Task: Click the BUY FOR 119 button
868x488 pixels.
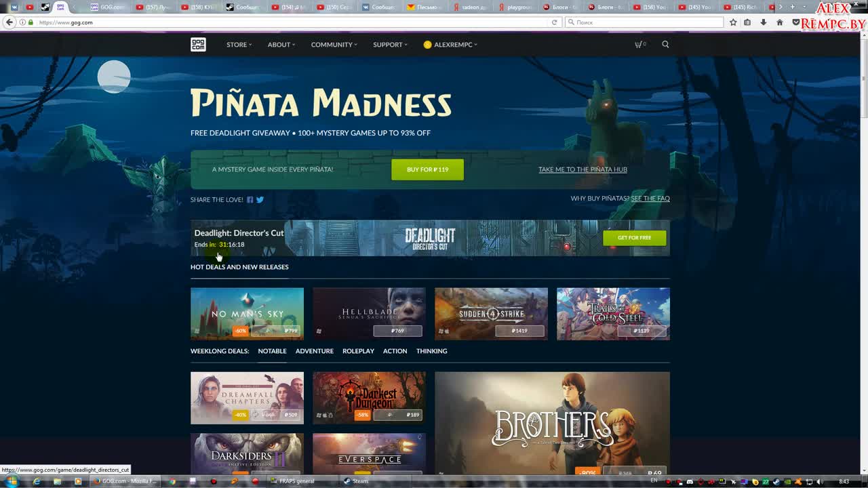Action: point(427,169)
